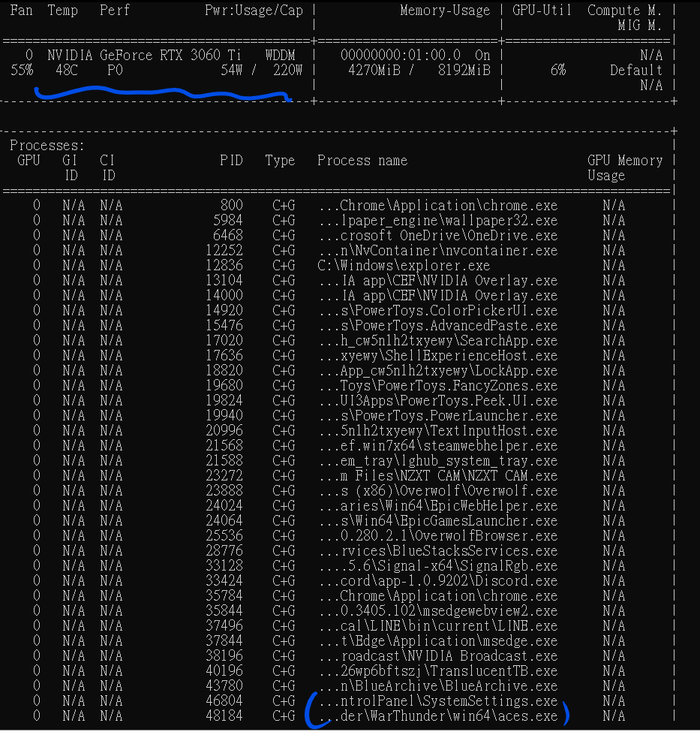
Task: Click the bus ID 00000000:01:00.0
Action: (x=400, y=56)
